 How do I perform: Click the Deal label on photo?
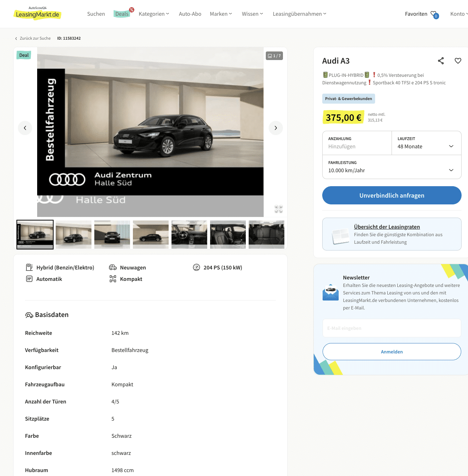point(24,55)
